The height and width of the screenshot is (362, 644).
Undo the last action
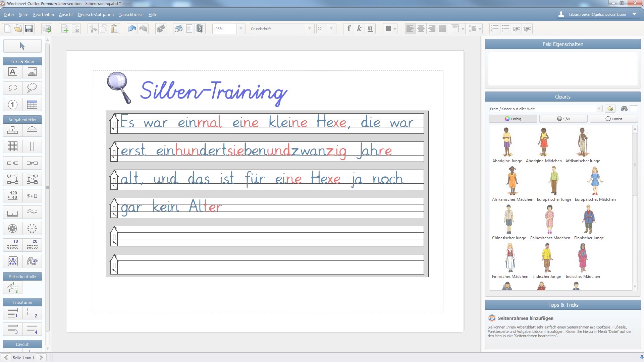pos(132,29)
